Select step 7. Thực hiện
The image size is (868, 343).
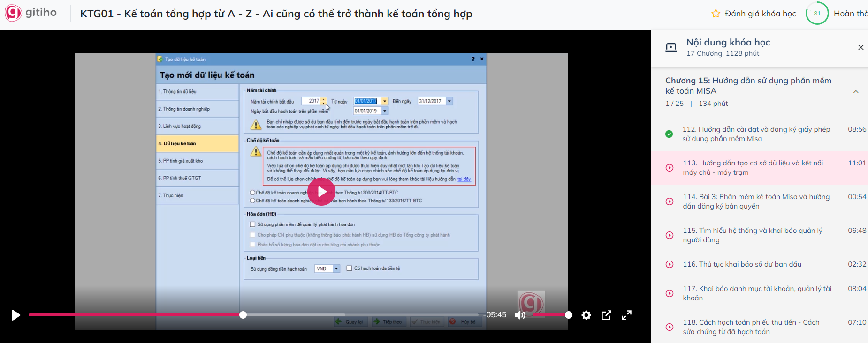(x=198, y=195)
